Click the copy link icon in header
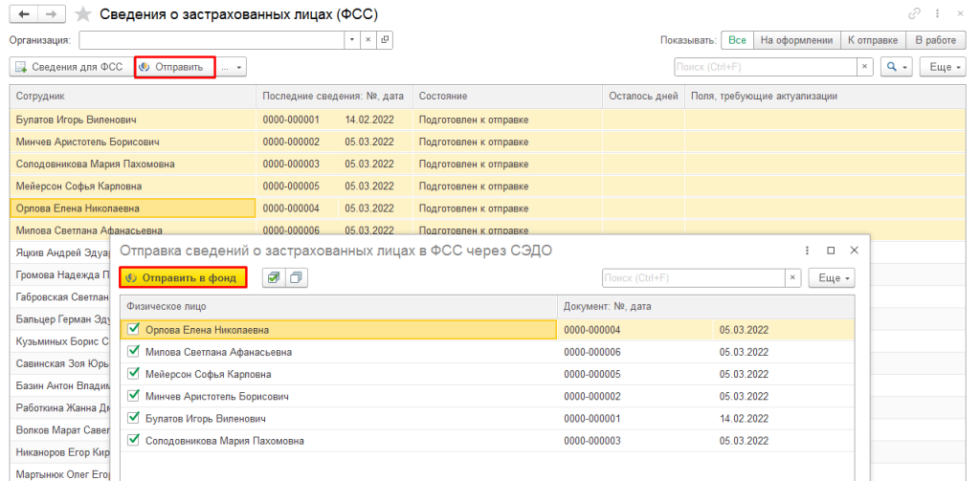The width and height of the screenshot is (980, 481). click(914, 14)
